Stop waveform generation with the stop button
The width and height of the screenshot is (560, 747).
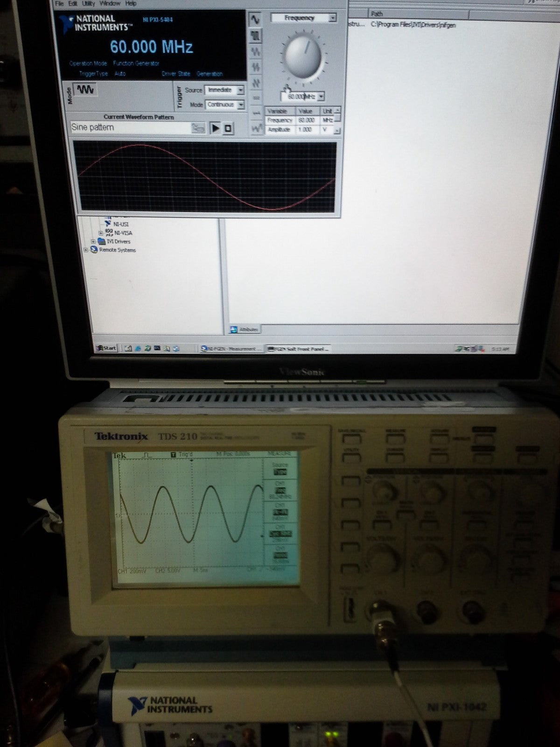coord(228,128)
